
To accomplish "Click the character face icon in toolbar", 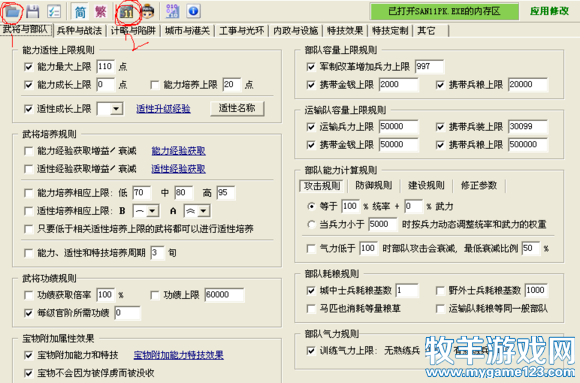I will (147, 12).
